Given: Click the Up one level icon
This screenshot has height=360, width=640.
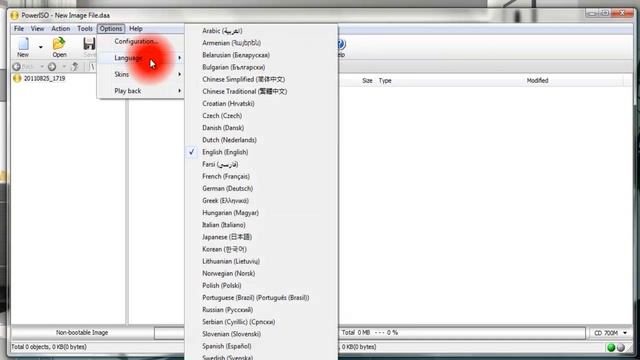Looking at the screenshot, I should [75, 67].
